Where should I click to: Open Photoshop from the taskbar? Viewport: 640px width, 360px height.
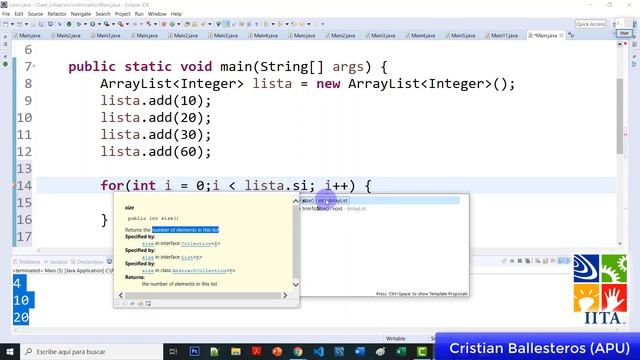194,351
